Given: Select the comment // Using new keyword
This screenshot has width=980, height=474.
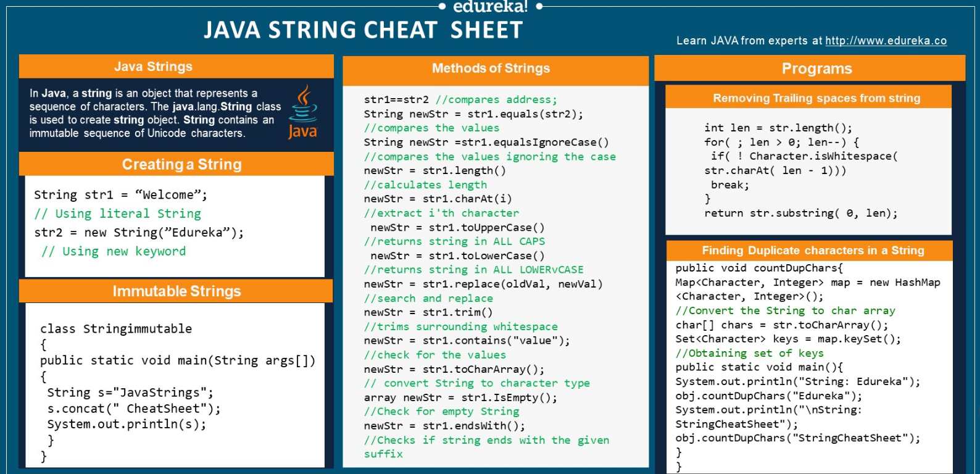Looking at the screenshot, I should [x=114, y=252].
